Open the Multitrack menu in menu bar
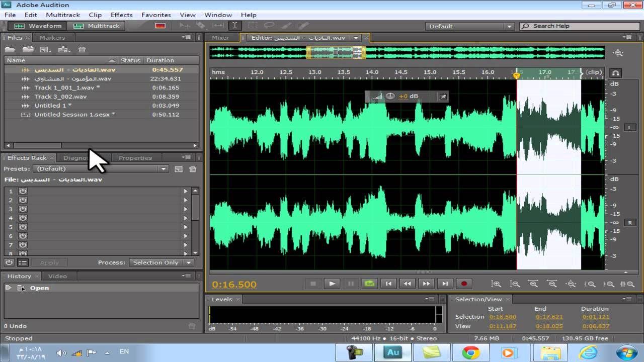644x362 pixels. 63,15
